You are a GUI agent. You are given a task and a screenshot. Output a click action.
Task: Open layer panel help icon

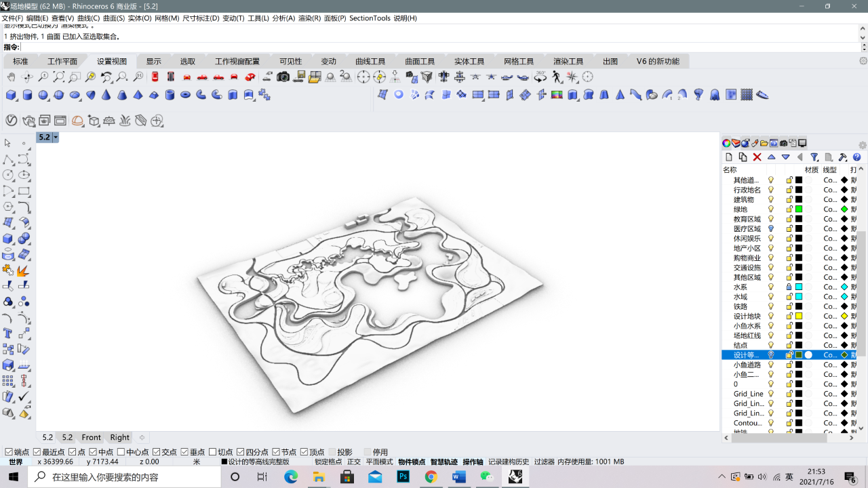856,157
